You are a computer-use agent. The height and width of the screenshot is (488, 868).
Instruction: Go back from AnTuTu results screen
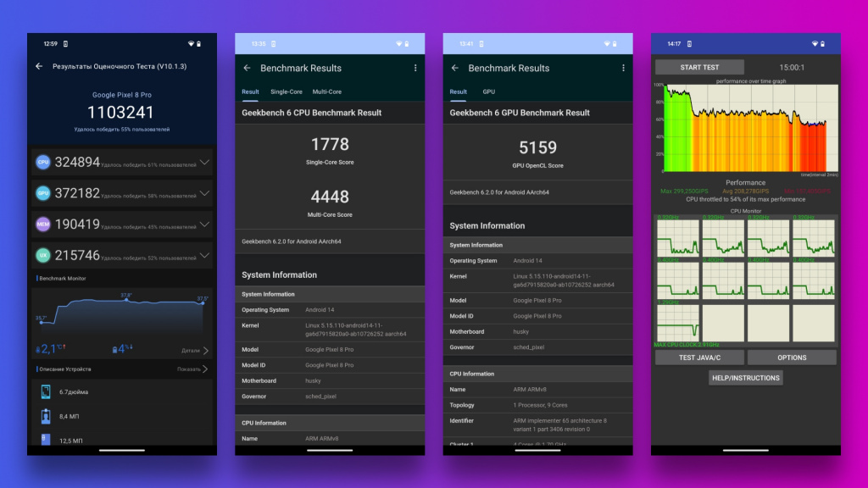click(x=39, y=66)
